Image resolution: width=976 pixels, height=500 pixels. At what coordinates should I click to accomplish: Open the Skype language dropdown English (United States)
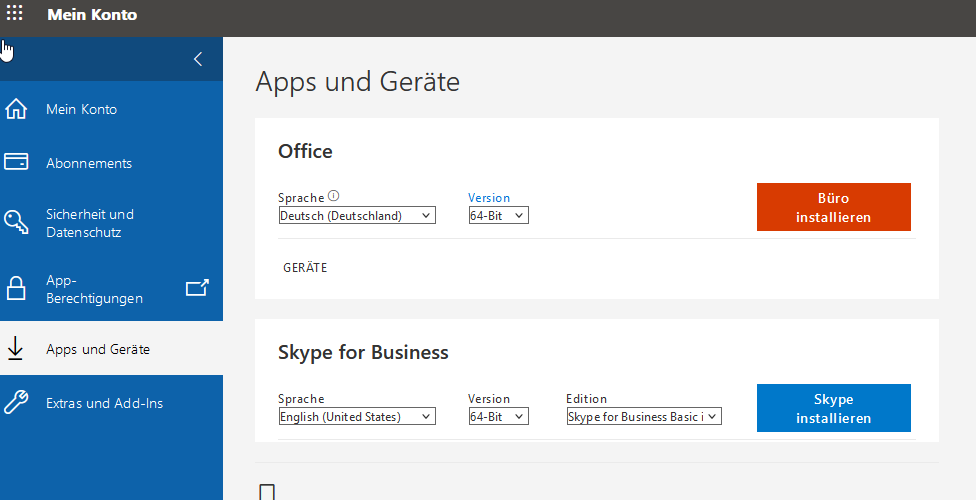[x=357, y=417]
